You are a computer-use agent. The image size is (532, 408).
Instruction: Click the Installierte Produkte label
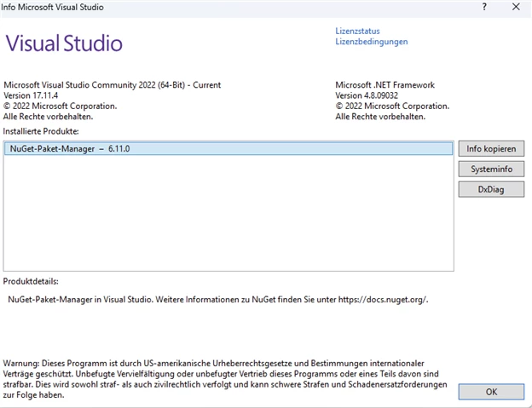tap(41, 131)
